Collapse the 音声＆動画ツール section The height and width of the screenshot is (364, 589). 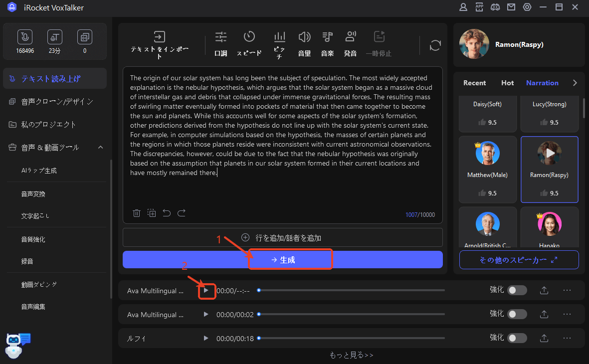[100, 147]
